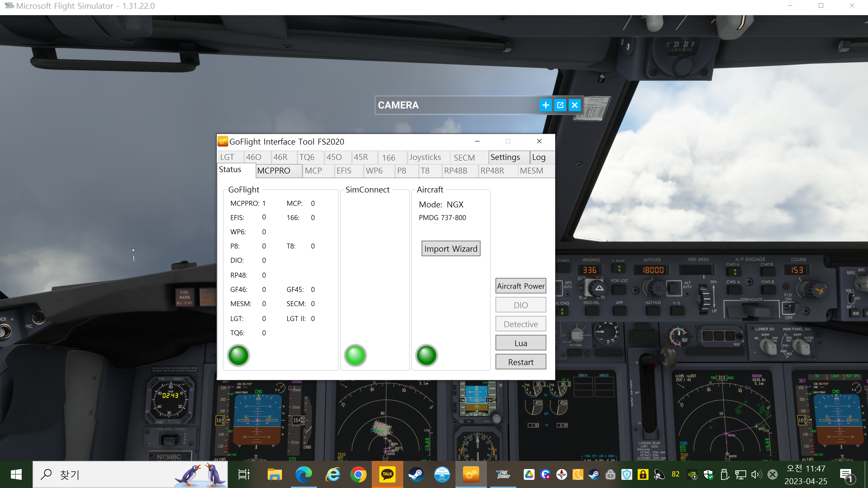Click the NVIDIA update tray icon
This screenshot has height=488, width=868.
692,475
